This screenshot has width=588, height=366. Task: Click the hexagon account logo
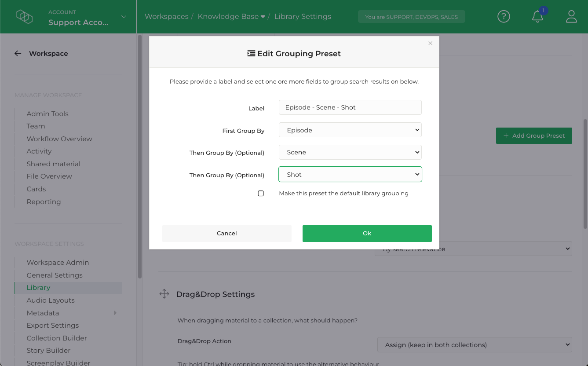click(x=24, y=16)
